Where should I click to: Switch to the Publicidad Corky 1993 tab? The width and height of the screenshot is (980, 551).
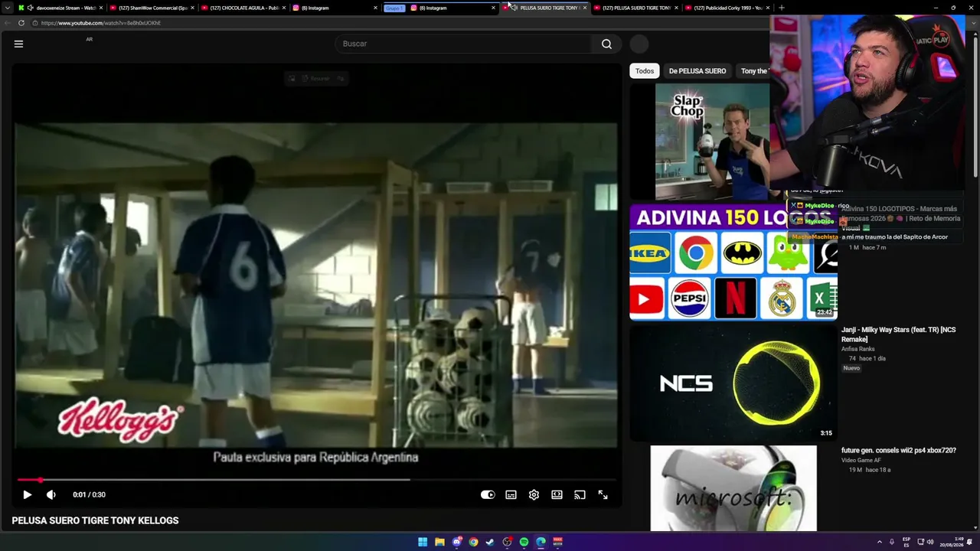(x=726, y=8)
